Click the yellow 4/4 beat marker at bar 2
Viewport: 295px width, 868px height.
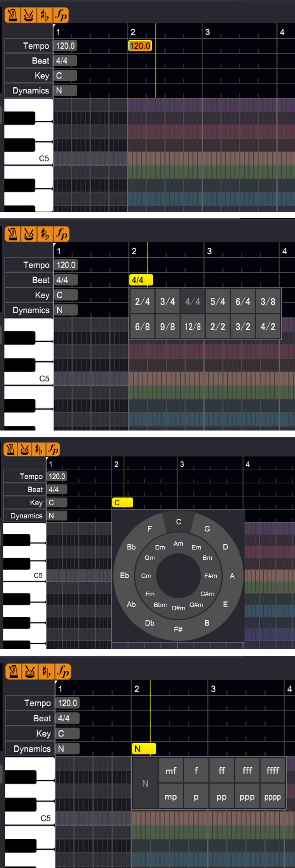(141, 280)
